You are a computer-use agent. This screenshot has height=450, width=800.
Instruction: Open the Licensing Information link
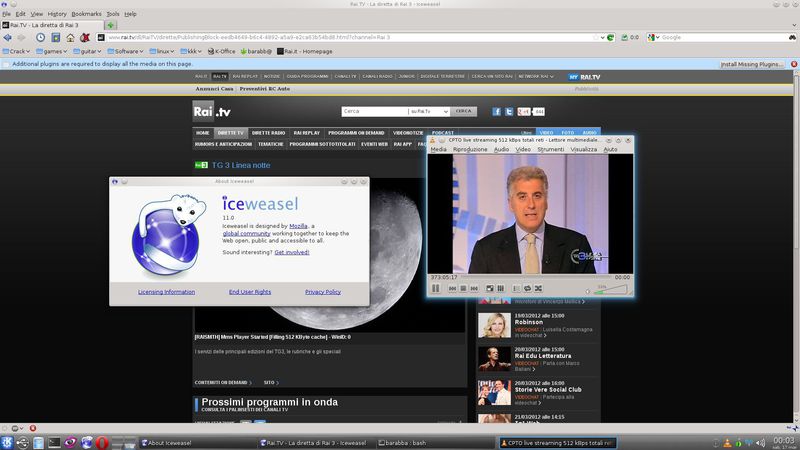166,292
